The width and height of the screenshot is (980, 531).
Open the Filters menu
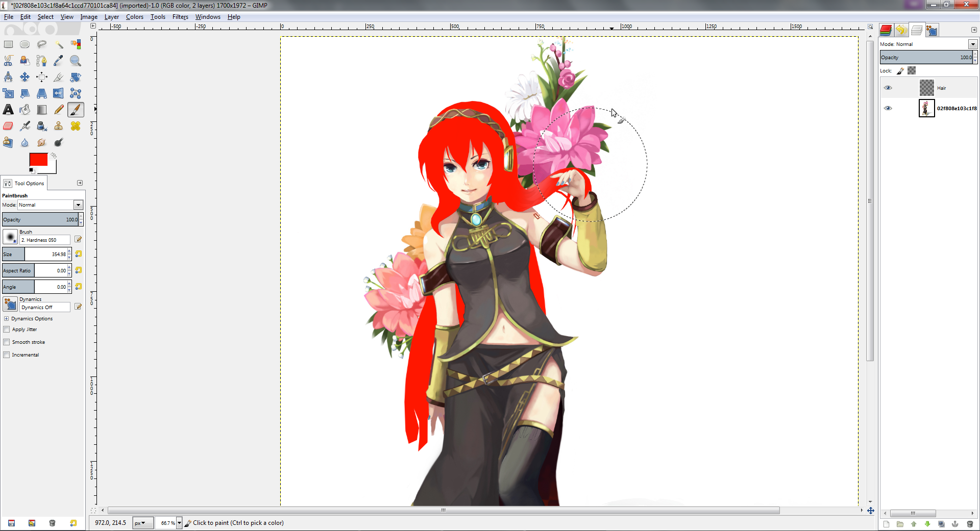coord(180,17)
